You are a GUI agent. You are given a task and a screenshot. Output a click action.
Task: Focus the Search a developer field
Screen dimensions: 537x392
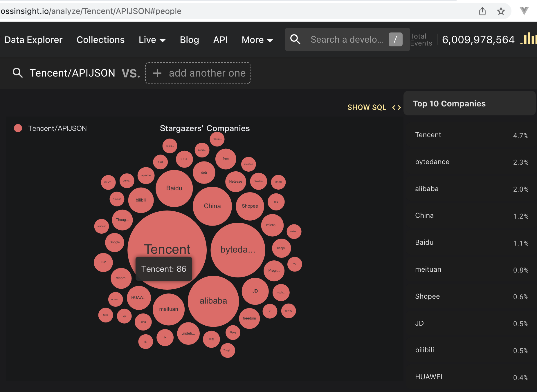tap(347, 39)
